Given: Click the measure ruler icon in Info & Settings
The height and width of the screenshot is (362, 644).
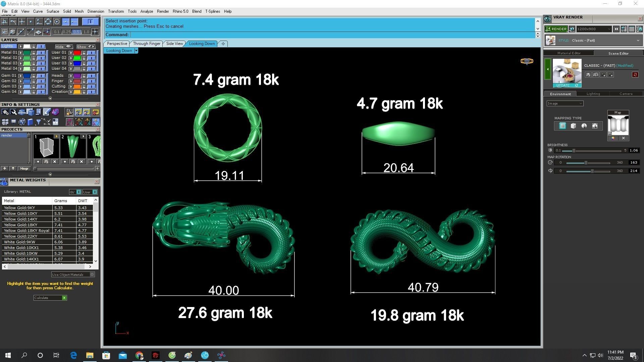Looking at the screenshot, I should point(47,112).
